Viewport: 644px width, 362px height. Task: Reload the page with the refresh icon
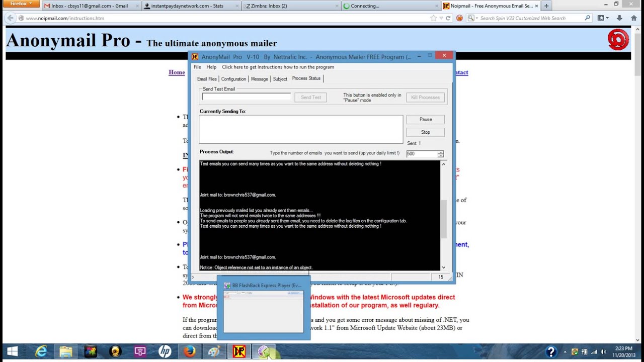[x=448, y=18]
